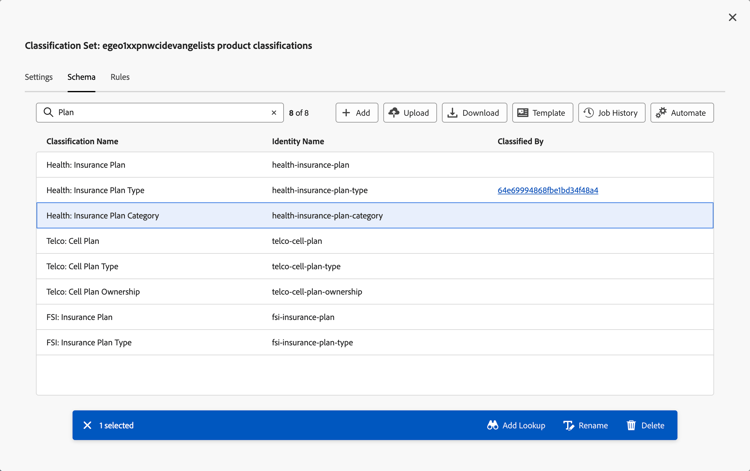
Task: Click the Add Lookup binoculars icon
Action: pos(492,425)
